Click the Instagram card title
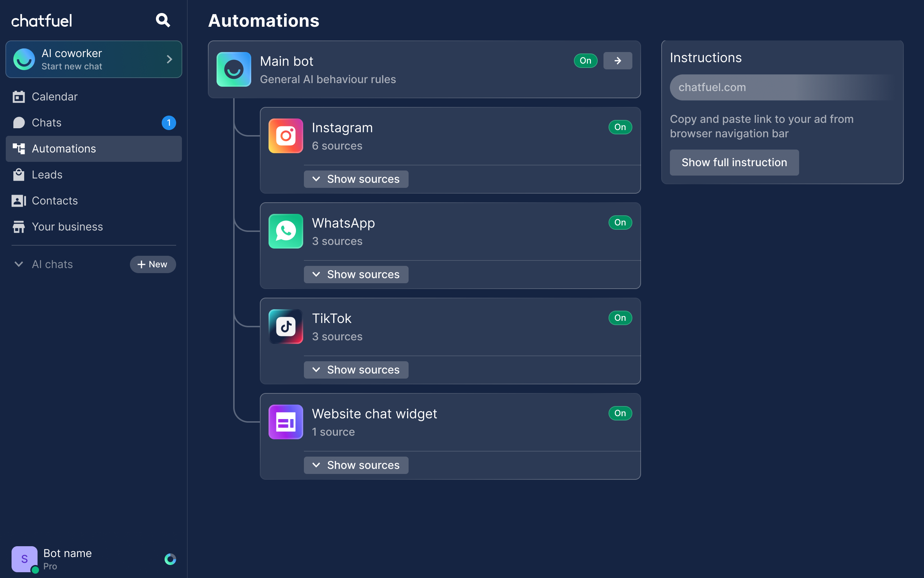 (342, 128)
